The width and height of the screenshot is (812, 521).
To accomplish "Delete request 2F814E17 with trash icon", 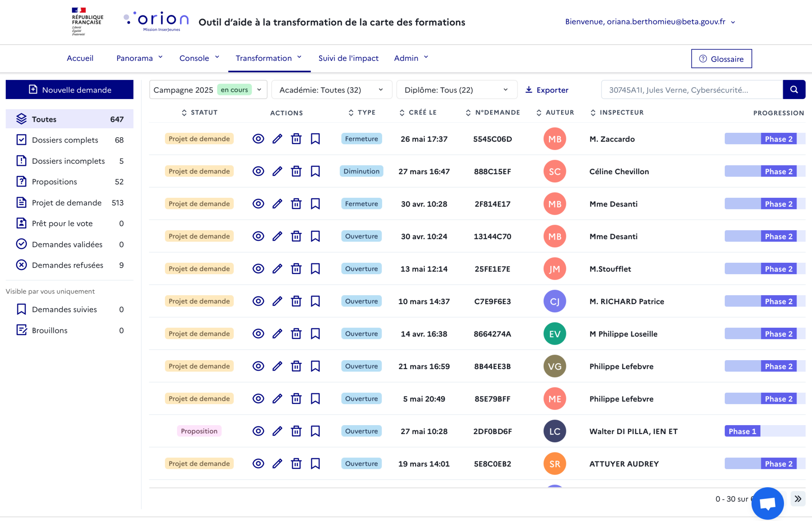I will (296, 204).
